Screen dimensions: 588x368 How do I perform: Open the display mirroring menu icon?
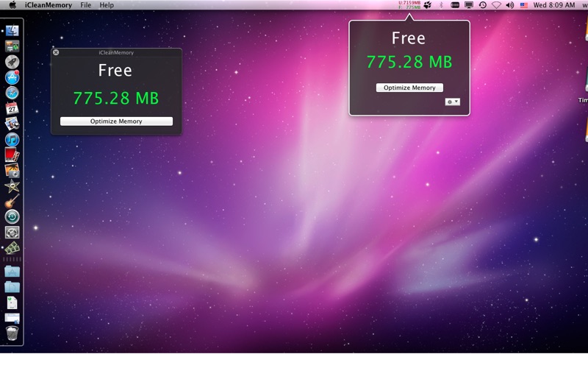click(469, 5)
